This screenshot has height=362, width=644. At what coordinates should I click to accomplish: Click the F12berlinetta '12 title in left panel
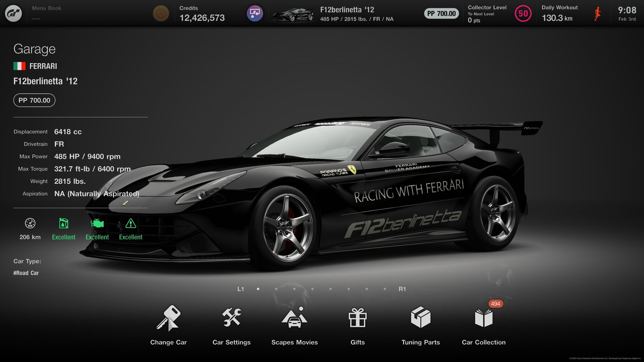[46, 81]
